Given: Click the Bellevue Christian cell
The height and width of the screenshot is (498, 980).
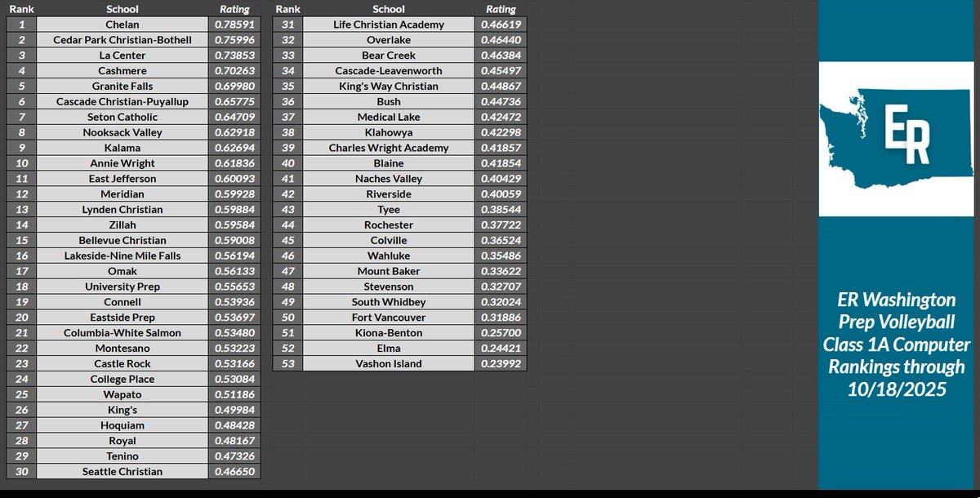Looking at the screenshot, I should pos(122,241).
